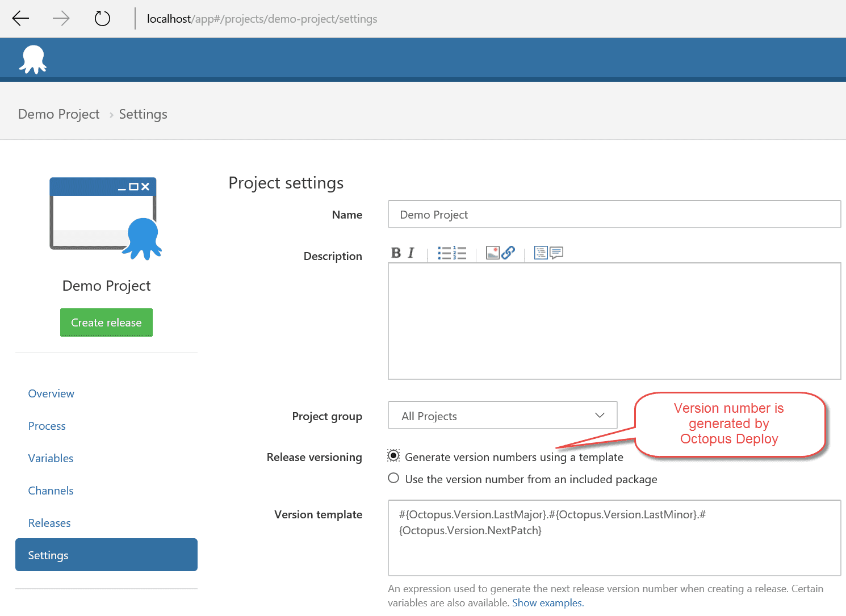Insert a bulleted list in Description
The height and width of the screenshot is (616, 846).
(x=444, y=253)
